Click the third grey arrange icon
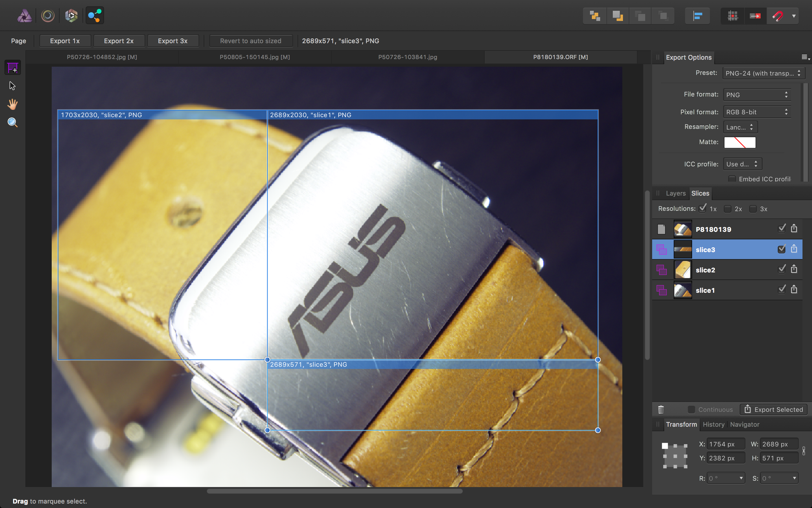 640,16
